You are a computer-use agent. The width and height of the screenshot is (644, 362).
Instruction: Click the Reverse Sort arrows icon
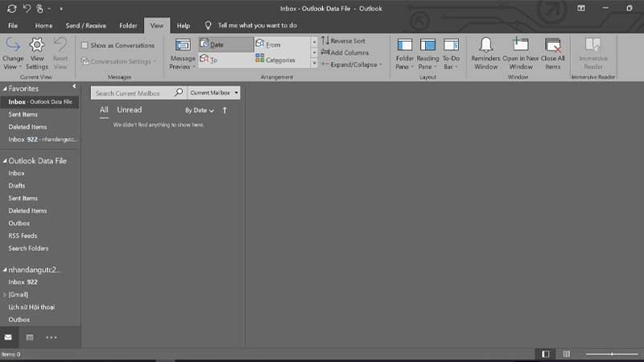325,41
